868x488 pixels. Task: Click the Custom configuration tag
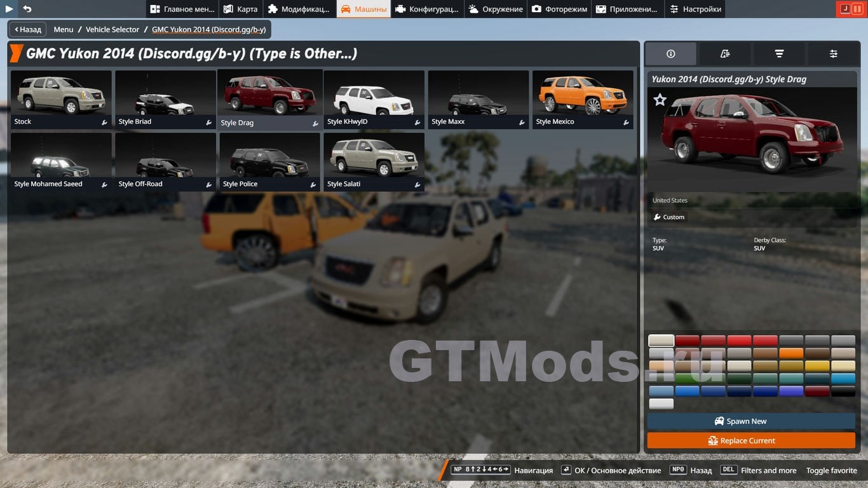pos(669,217)
